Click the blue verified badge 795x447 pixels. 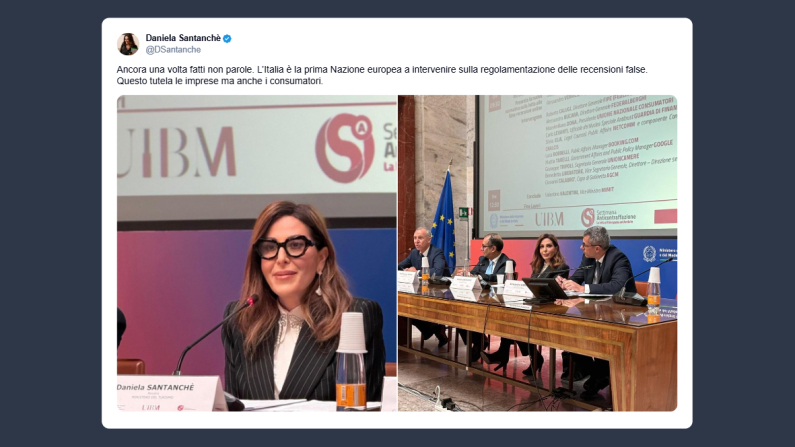pos(227,39)
